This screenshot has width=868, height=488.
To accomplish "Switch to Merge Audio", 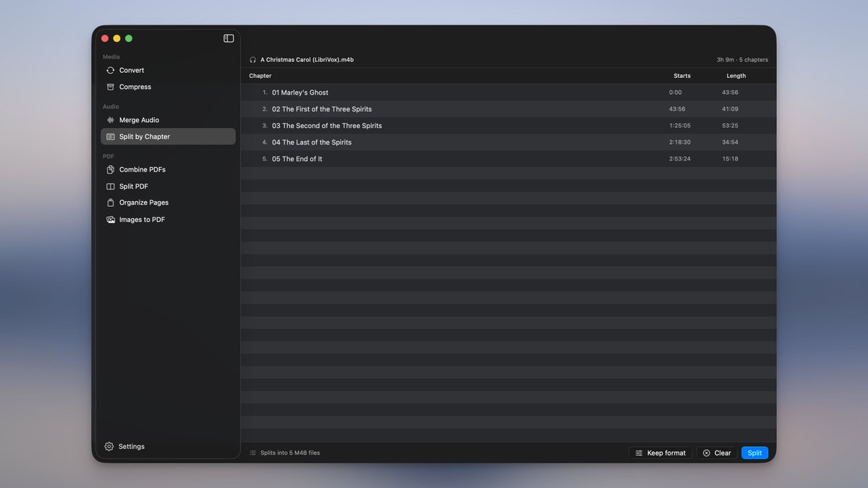I will [168, 120].
